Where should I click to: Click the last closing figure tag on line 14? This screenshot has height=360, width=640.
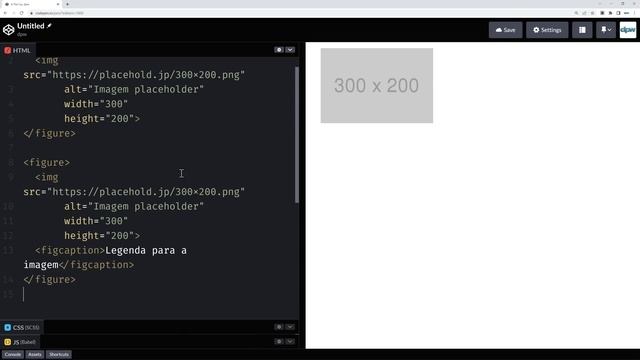click(49, 280)
